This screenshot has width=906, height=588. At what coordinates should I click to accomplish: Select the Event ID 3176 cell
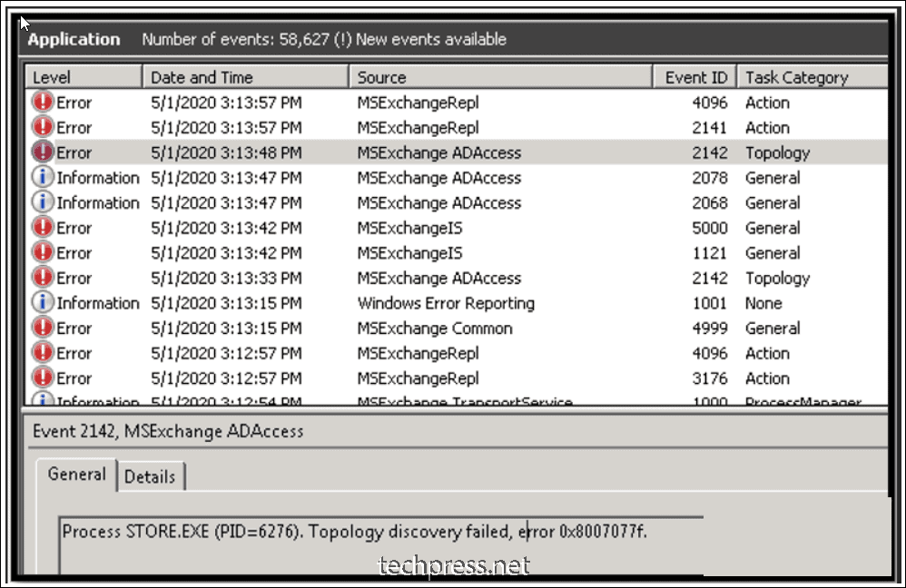pyautogui.click(x=710, y=378)
